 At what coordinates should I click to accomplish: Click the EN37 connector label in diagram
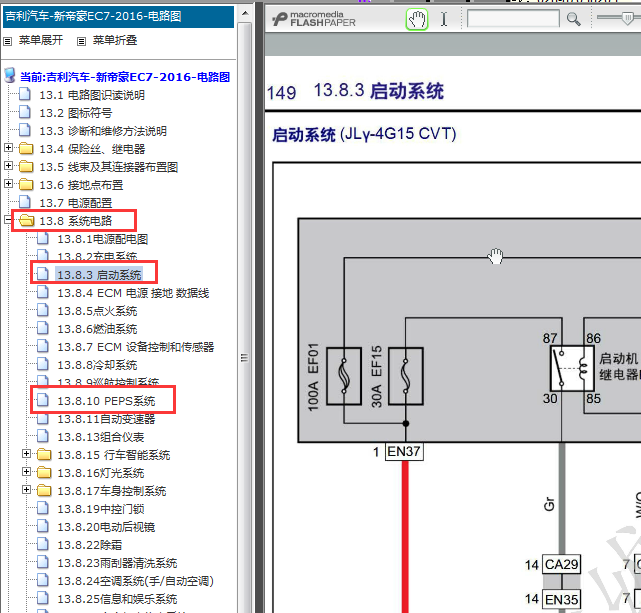(404, 452)
